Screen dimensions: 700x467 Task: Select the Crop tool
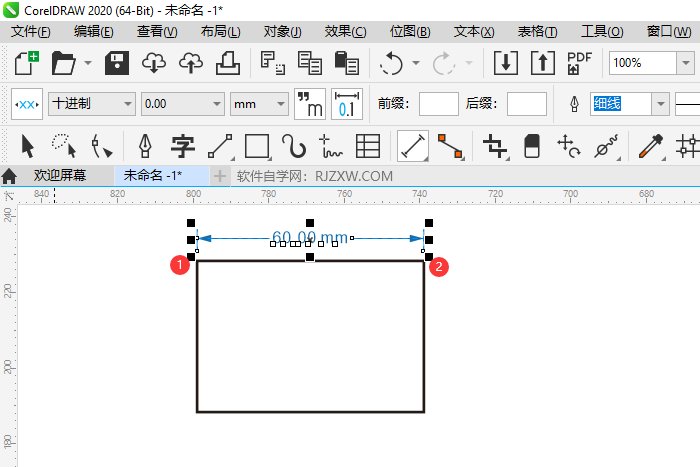[495, 146]
